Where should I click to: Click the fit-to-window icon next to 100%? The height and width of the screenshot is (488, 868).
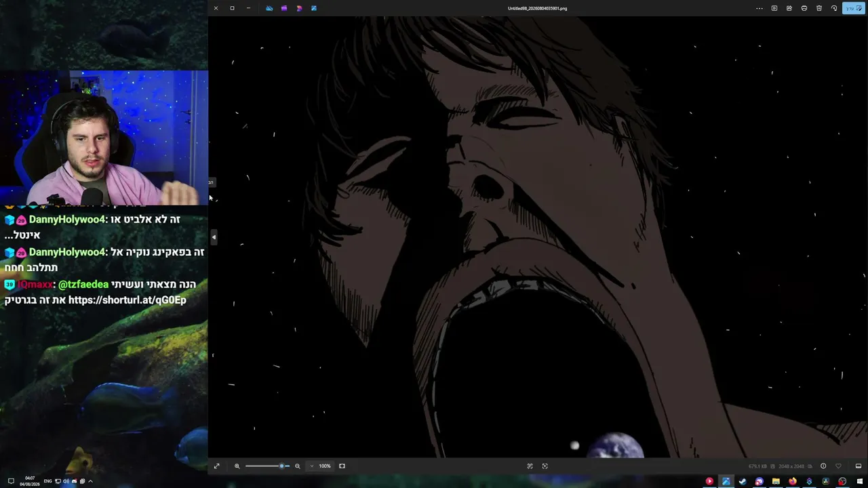coord(342,466)
